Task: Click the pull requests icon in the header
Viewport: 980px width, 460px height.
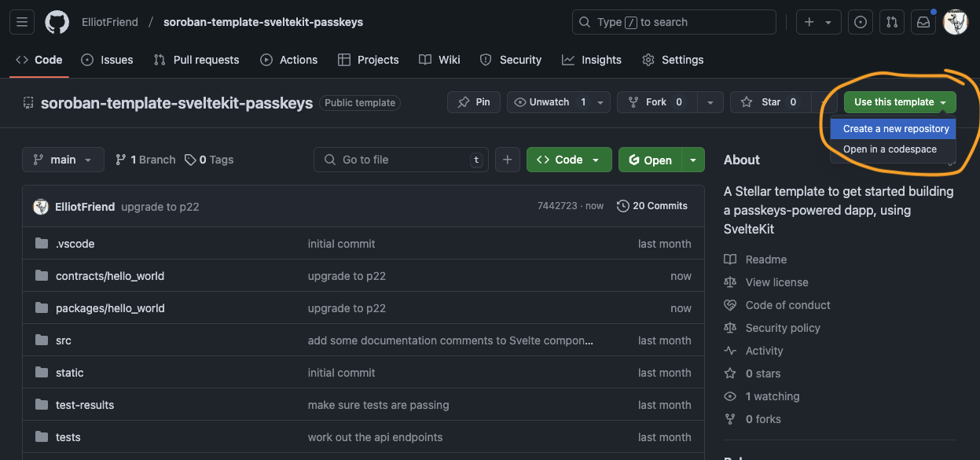Action: [891, 21]
